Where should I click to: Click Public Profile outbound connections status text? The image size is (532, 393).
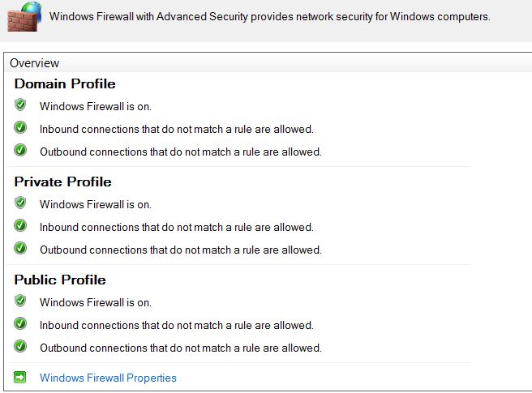click(180, 348)
